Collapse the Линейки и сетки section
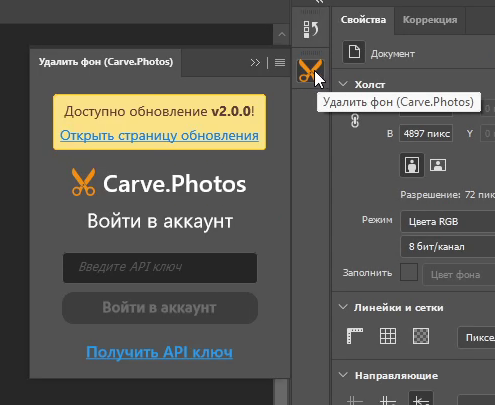495x405 pixels. click(343, 307)
